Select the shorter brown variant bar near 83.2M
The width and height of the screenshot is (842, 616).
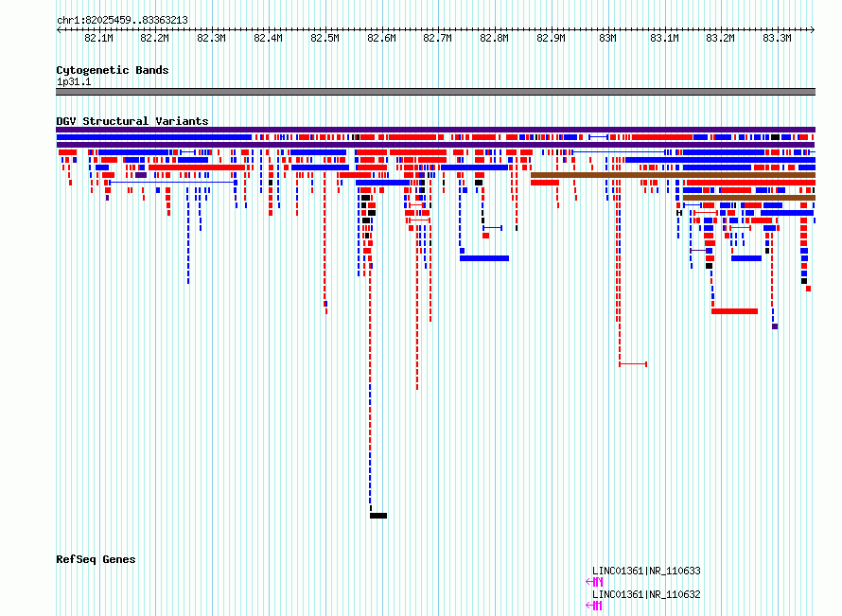(x=749, y=198)
